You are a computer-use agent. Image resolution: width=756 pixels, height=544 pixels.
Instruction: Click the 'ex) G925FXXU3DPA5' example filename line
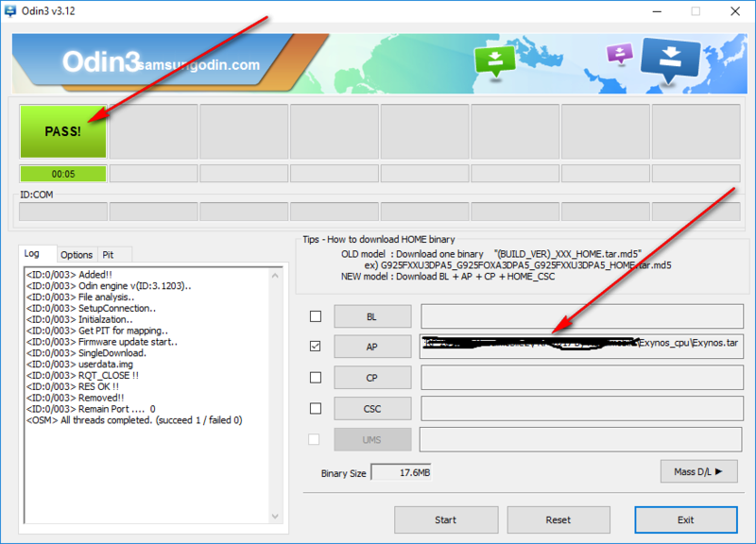coord(517,265)
